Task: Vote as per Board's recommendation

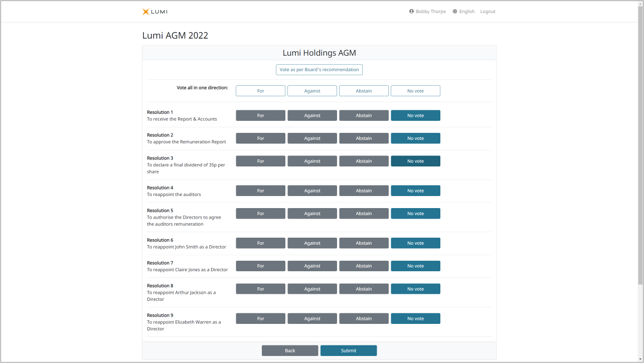Action: point(319,70)
